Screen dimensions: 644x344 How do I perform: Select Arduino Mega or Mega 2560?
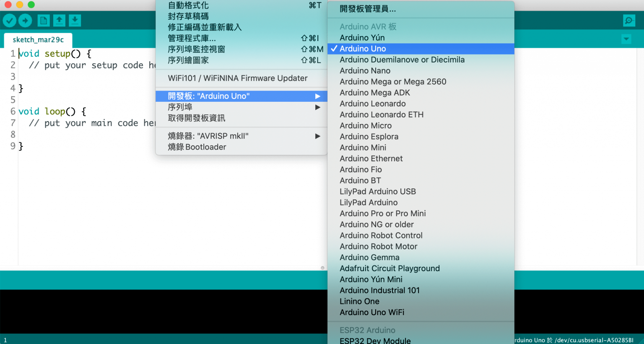[x=393, y=82]
